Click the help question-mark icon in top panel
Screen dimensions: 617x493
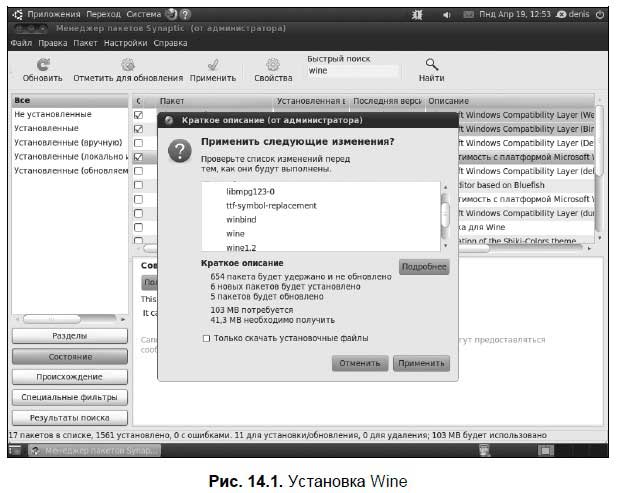coord(185,17)
